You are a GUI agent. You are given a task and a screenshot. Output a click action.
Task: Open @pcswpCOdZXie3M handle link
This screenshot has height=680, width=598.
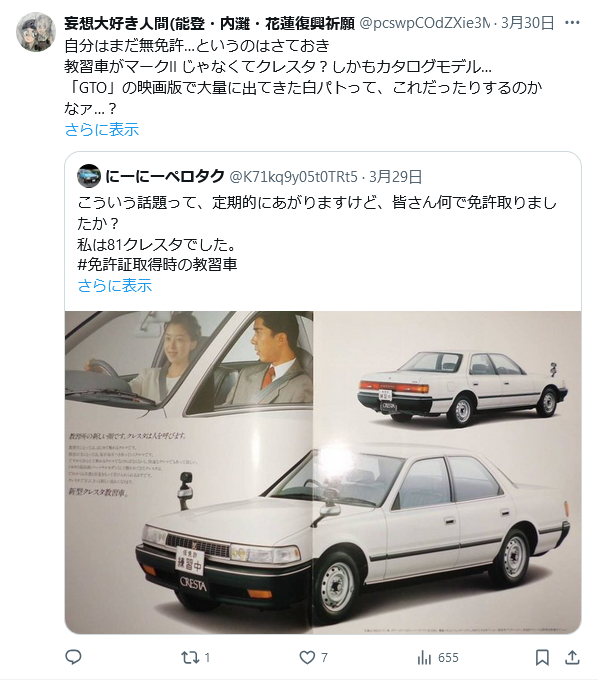(425, 23)
